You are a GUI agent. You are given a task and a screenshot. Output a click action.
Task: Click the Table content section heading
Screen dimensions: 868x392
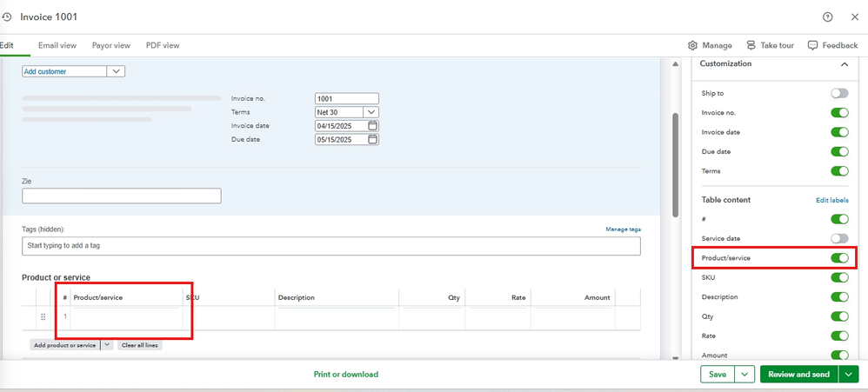tap(725, 200)
